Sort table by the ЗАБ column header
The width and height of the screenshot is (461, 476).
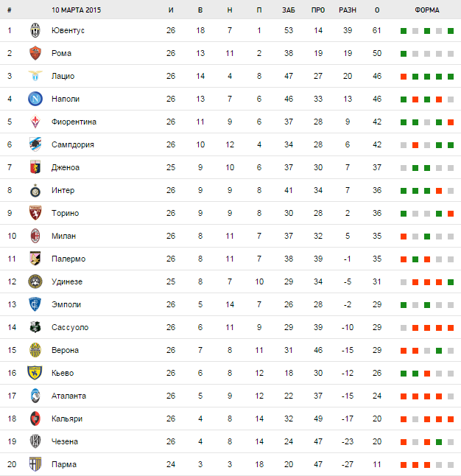[289, 10]
